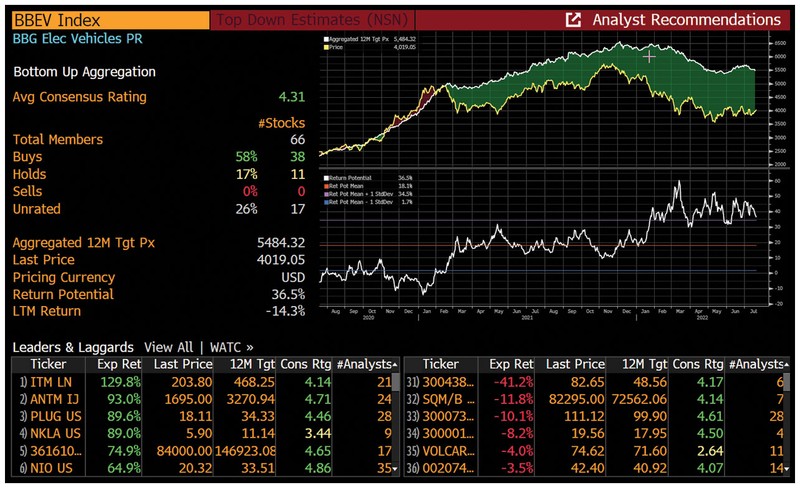The image size is (800, 488).
Task: Select the NIO US ticker
Action: 51,468
